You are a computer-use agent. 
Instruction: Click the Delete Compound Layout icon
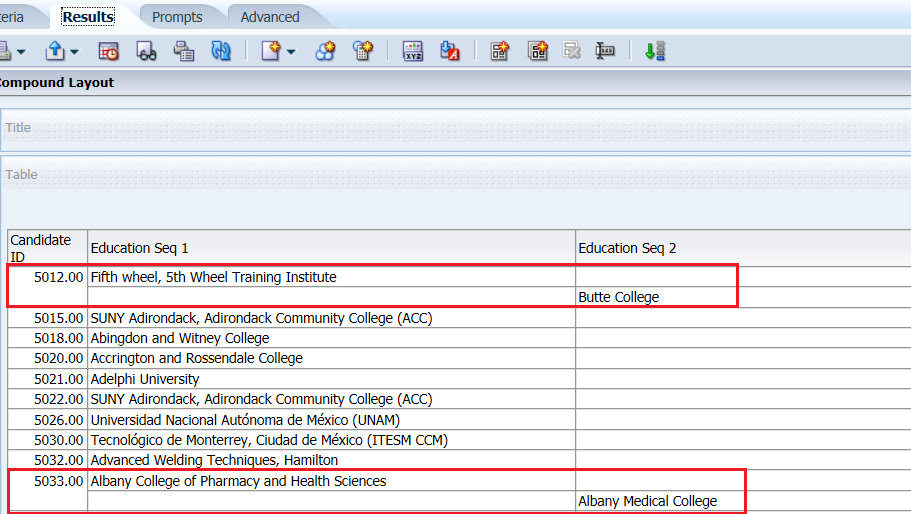click(x=571, y=51)
